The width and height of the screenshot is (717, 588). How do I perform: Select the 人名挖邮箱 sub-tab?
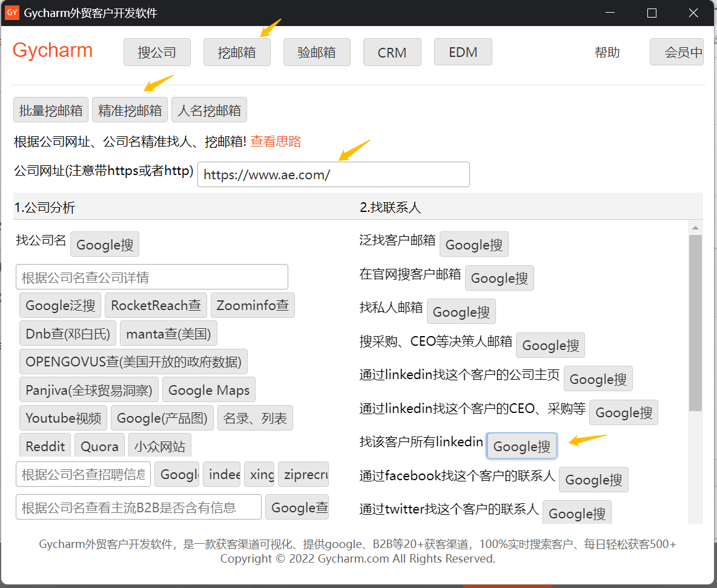[x=209, y=110]
